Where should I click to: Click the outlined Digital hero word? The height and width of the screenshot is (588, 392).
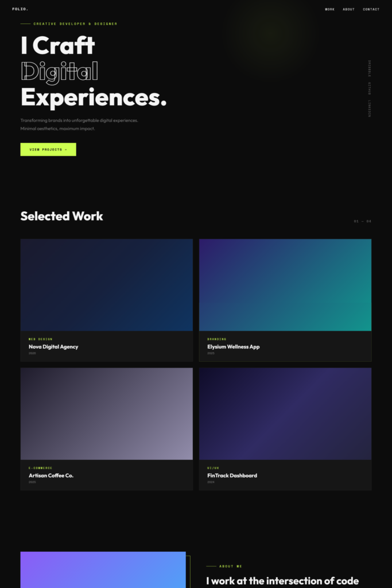point(59,71)
